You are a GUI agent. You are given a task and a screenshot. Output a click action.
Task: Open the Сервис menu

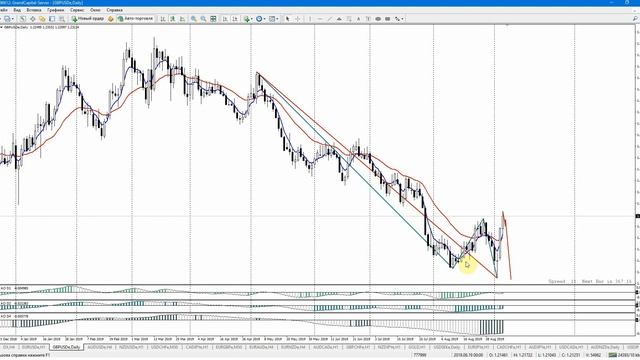click(x=77, y=10)
